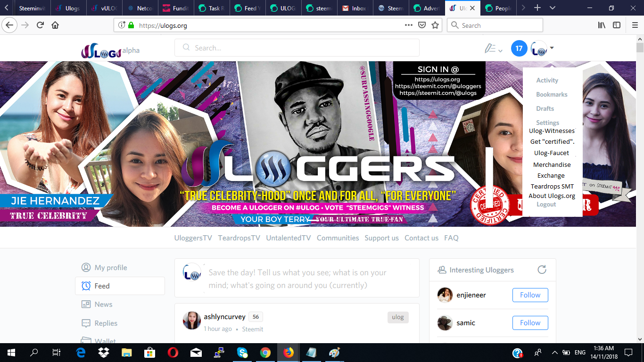Follow the user enjieneer
Viewport: 644px width, 362px height.
tap(530, 295)
